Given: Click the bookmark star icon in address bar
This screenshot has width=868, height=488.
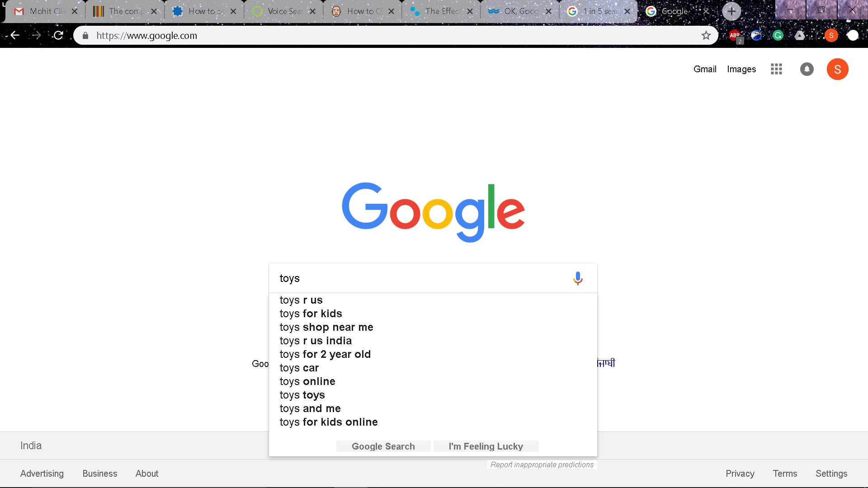Looking at the screenshot, I should tap(706, 35).
